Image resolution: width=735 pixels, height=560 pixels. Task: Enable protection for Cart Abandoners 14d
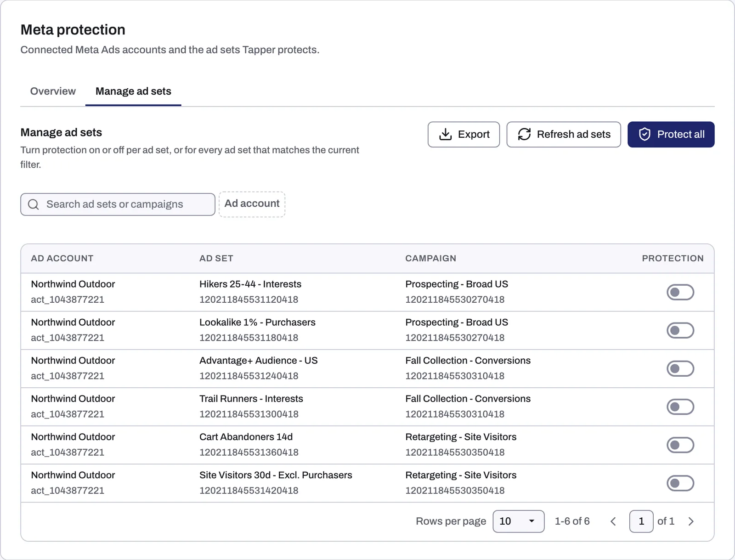click(x=680, y=445)
